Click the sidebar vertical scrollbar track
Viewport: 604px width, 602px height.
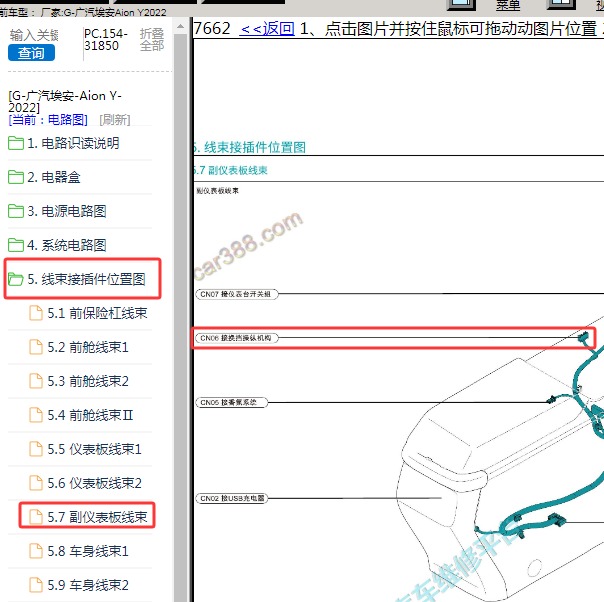180,316
